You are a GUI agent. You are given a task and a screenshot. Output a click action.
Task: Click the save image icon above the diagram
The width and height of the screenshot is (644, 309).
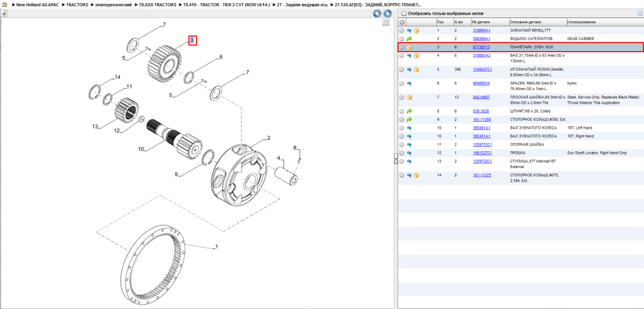[5, 13]
